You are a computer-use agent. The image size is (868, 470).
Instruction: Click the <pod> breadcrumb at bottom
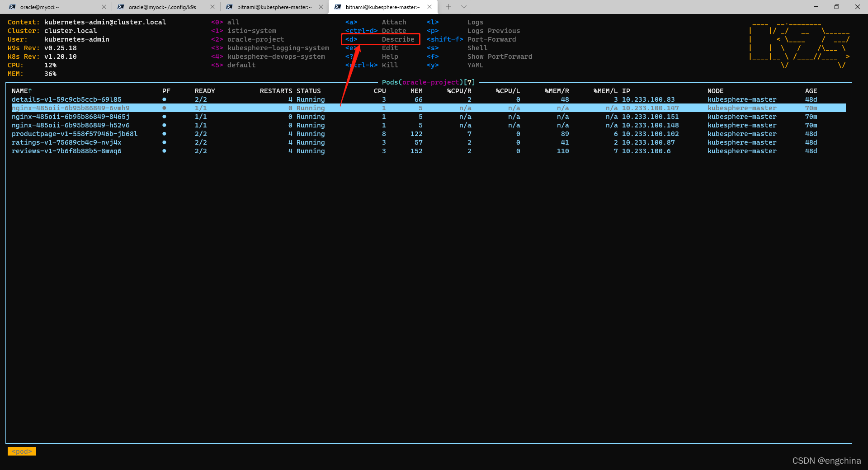[22, 451]
